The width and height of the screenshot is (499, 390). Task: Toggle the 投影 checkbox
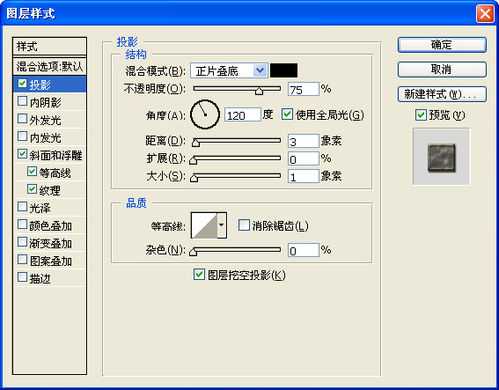point(22,83)
